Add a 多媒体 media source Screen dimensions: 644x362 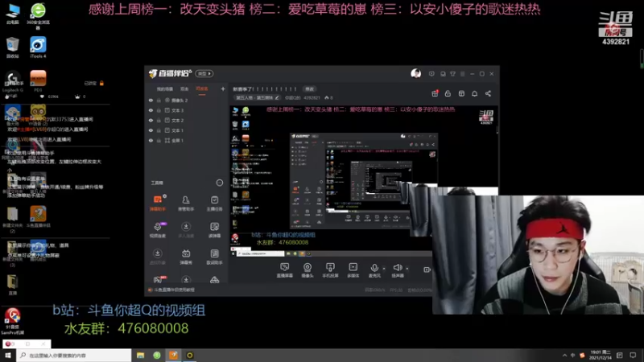353,270
